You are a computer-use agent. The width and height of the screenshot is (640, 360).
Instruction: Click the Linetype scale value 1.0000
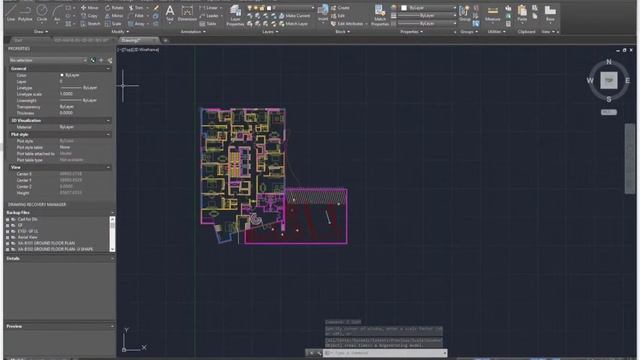point(66,94)
